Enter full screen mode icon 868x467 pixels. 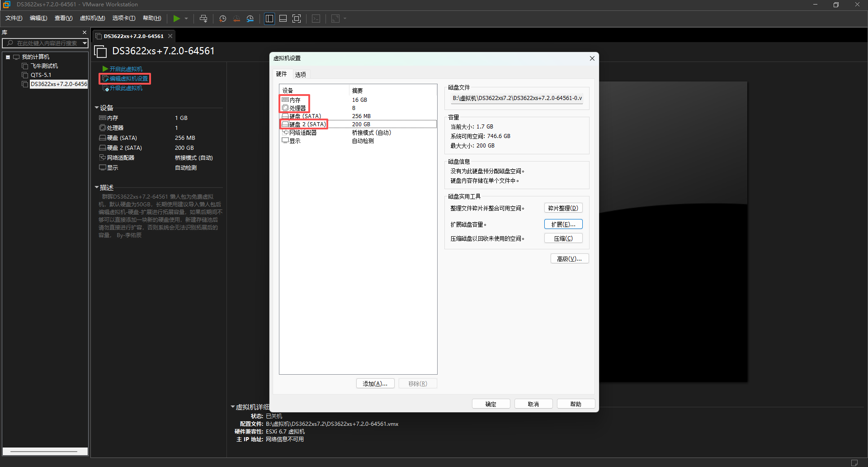coord(297,19)
